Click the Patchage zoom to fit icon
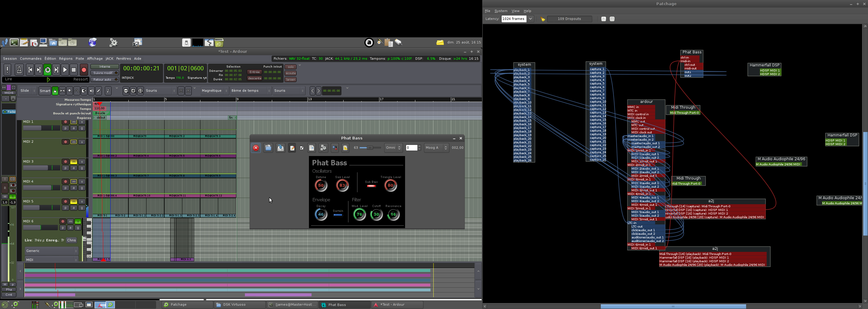The image size is (868, 309). pos(612,19)
